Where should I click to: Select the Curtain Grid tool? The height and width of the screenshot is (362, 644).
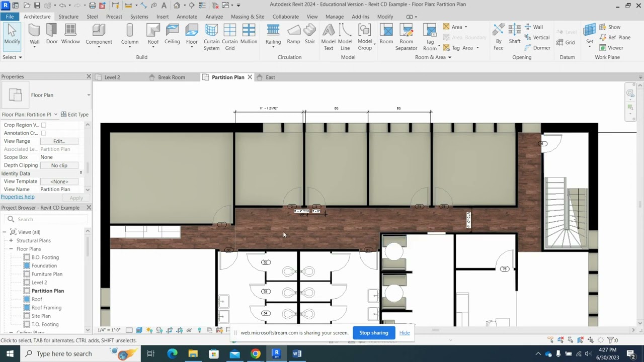coord(229,37)
